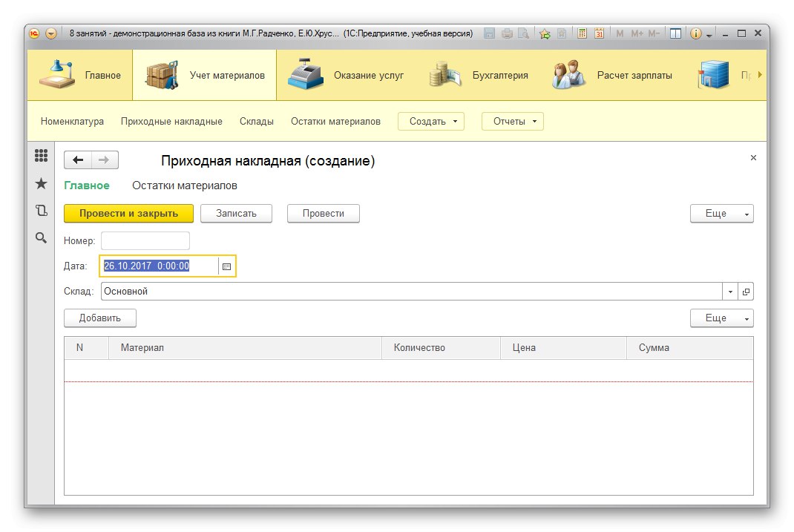Expand the arrow next to the Info icon

tap(709, 35)
